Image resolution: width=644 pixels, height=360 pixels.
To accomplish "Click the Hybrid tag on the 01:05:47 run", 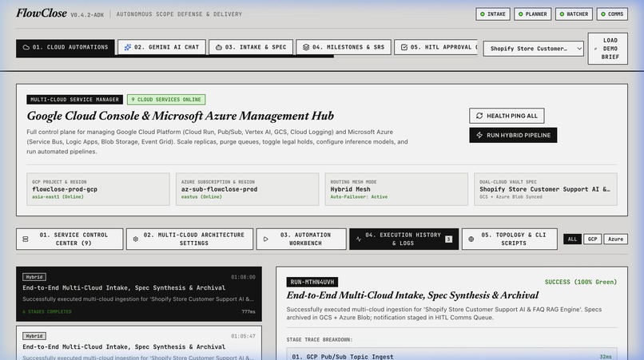I will pyautogui.click(x=34, y=336).
